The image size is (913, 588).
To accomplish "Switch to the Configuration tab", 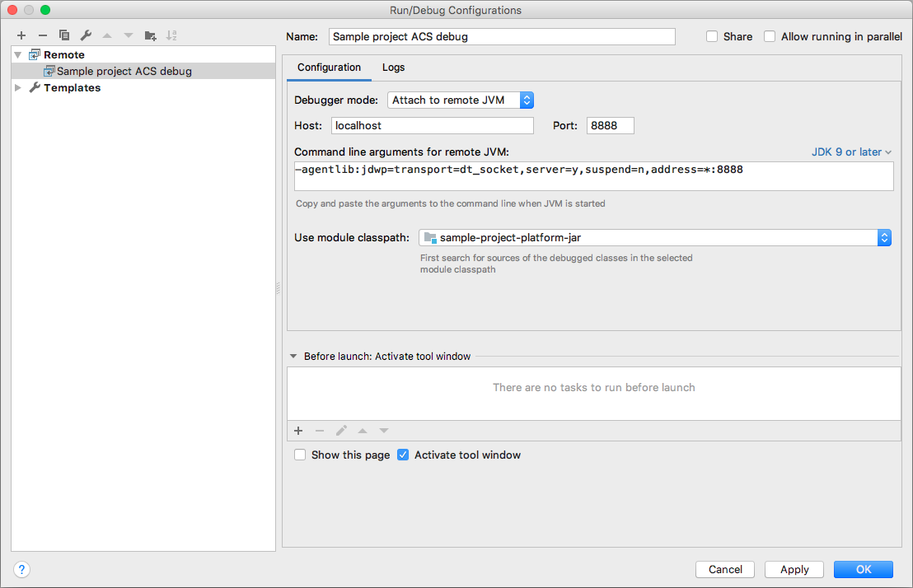I will point(329,68).
